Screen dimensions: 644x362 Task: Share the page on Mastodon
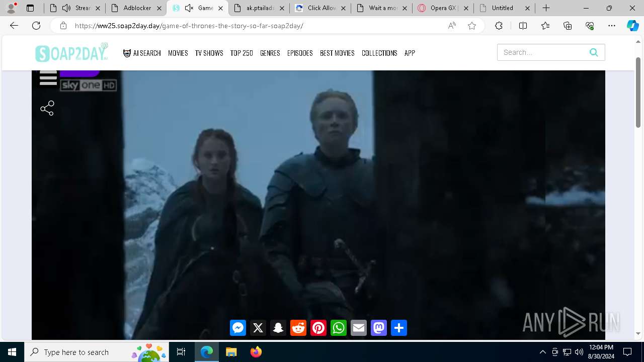(379, 328)
